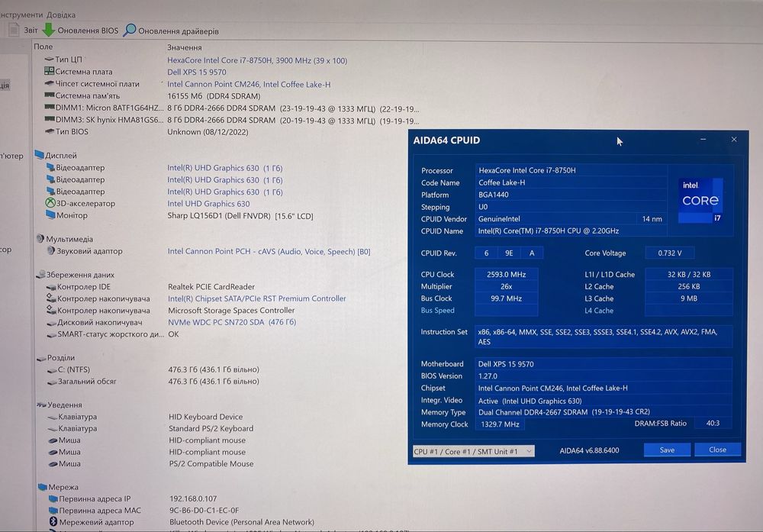The height and width of the screenshot is (532, 763).
Task: Click the Розділи group icon
Action: tap(41, 358)
